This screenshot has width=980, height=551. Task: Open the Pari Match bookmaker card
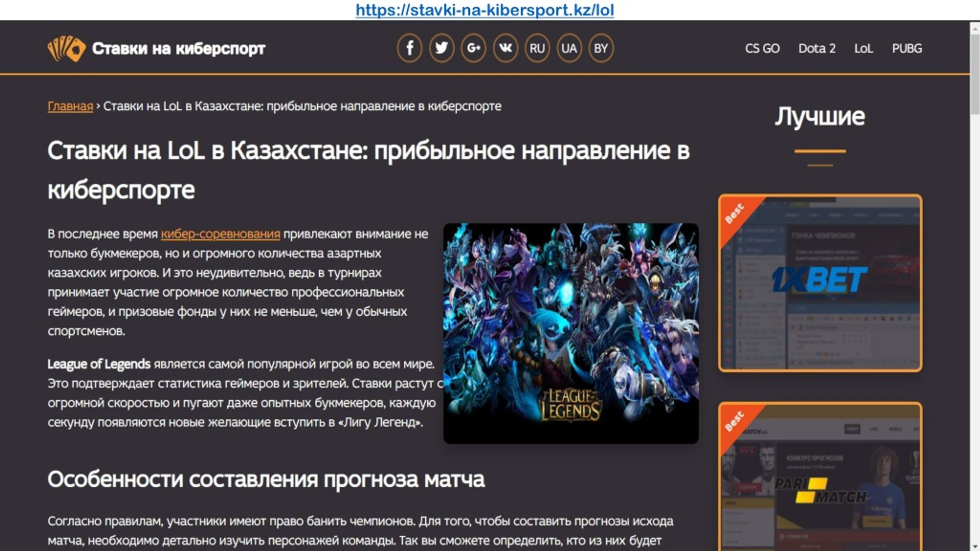(x=820, y=476)
